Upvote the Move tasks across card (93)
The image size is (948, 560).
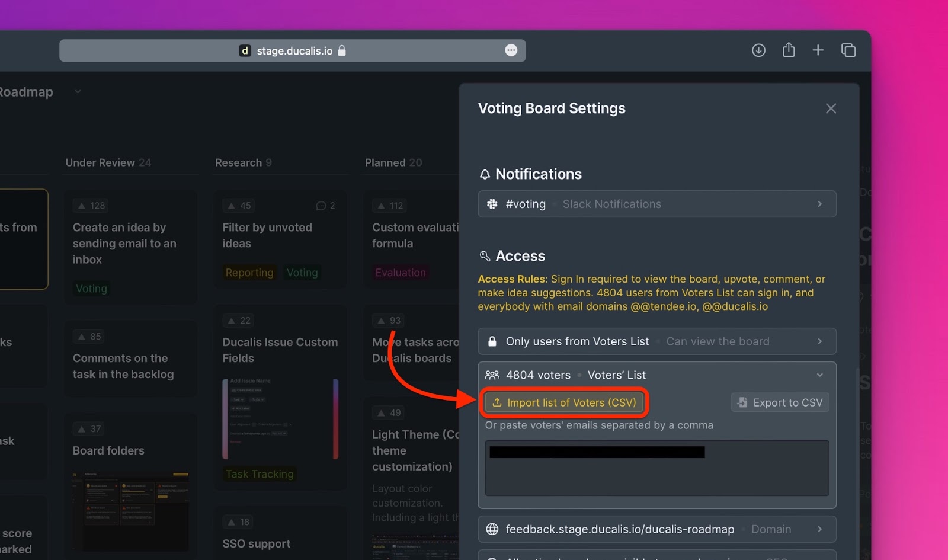click(389, 321)
